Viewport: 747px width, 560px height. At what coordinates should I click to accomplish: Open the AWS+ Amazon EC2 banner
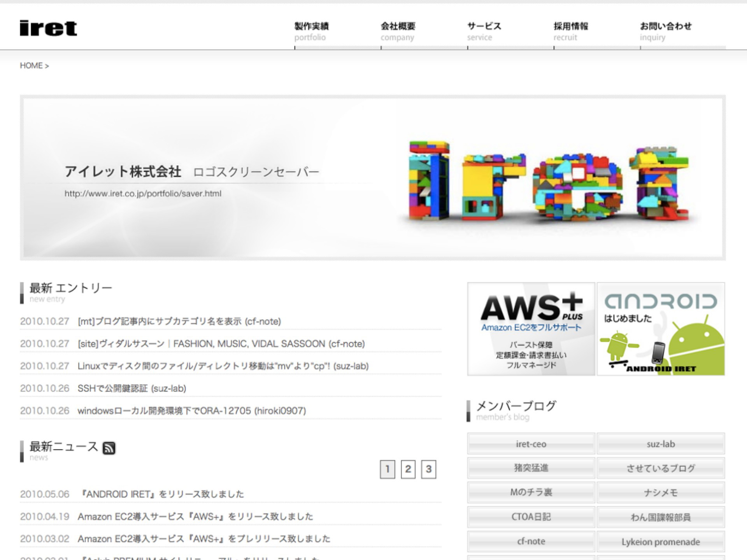(531, 329)
